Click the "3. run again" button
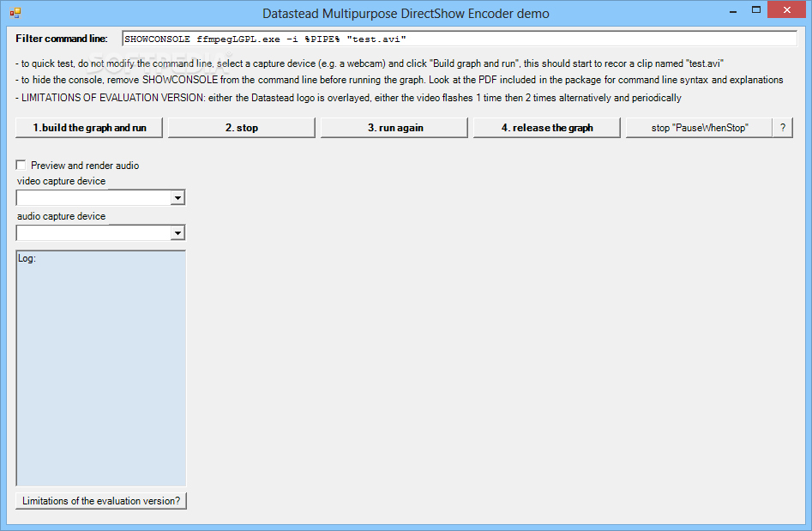The height and width of the screenshot is (531, 812). [x=394, y=128]
